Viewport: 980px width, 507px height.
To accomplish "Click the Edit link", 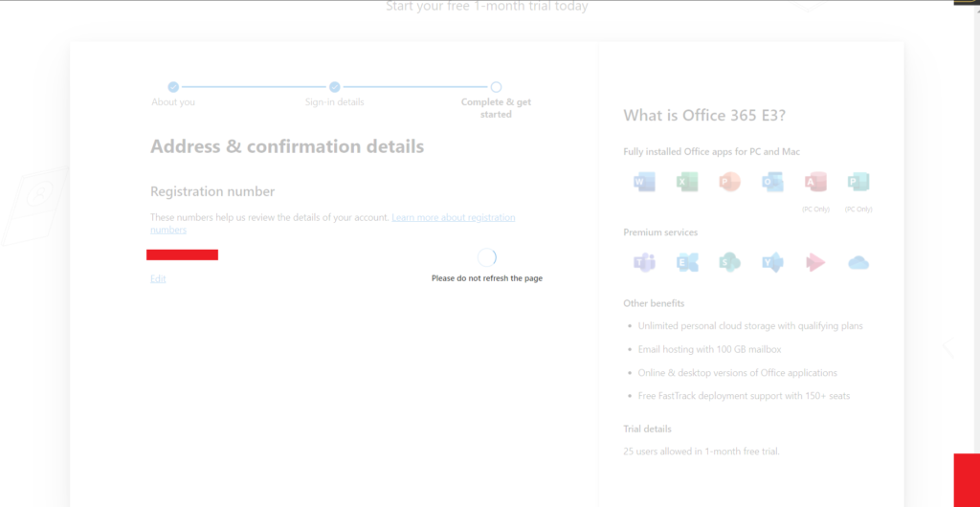I will 158,278.
